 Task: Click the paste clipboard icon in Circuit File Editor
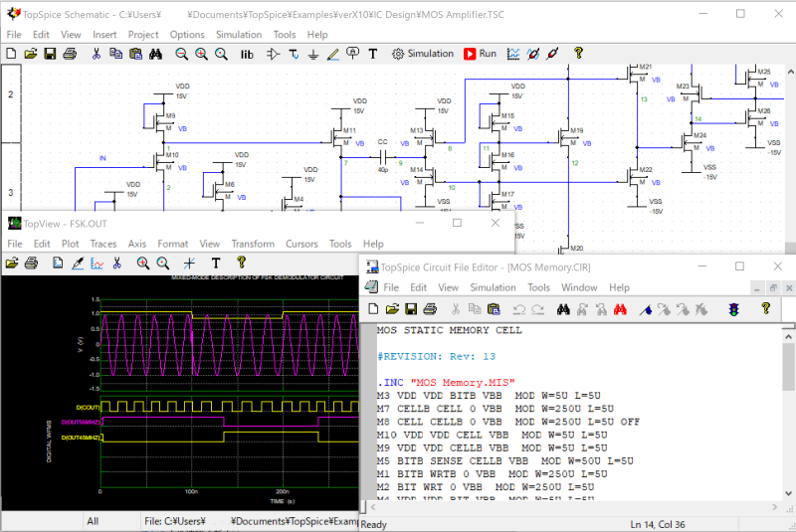pyautogui.click(x=494, y=309)
